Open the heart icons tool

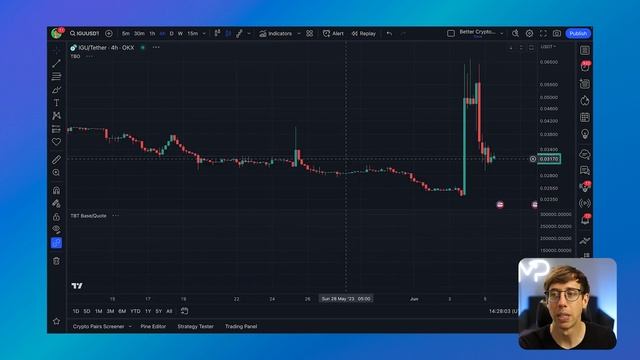56,142
